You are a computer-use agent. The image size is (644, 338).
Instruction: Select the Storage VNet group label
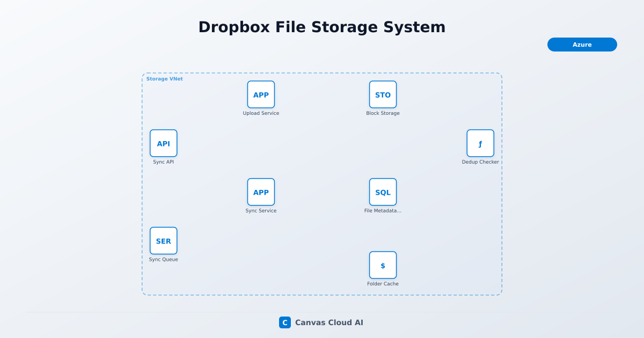click(165, 79)
